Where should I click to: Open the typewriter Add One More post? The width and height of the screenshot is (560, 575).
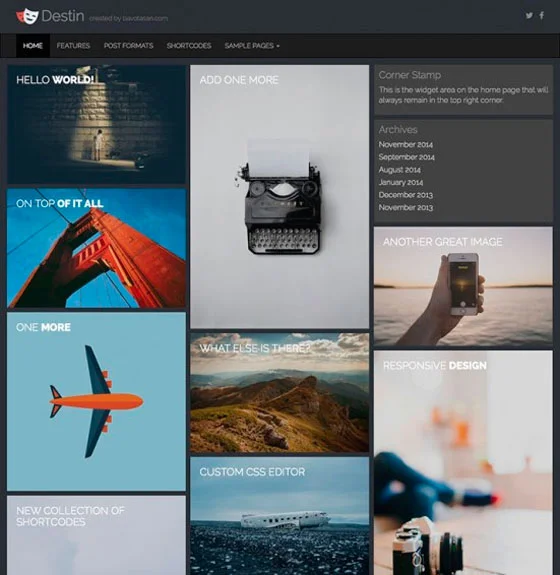[279, 197]
